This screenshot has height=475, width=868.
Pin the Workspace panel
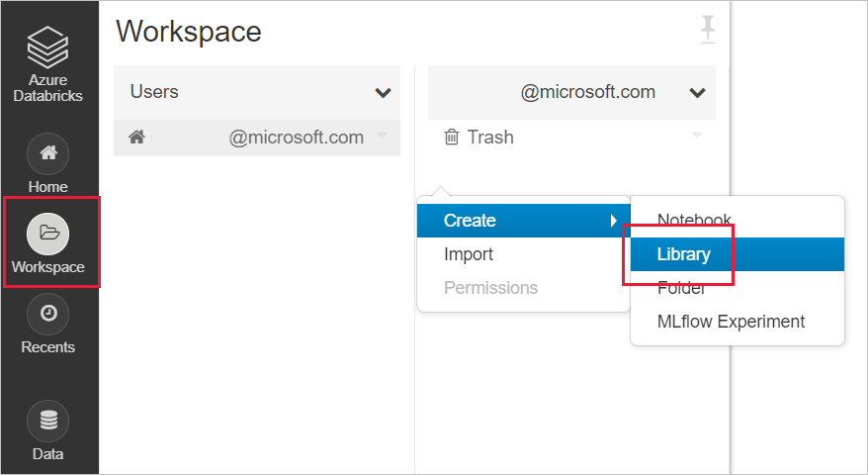(707, 31)
